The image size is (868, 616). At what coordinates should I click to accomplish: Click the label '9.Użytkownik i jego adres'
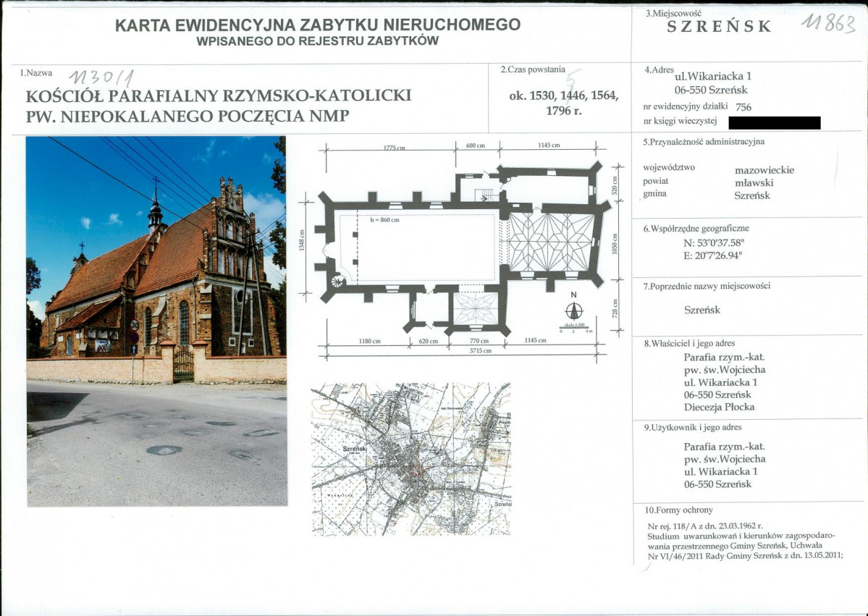click(693, 427)
